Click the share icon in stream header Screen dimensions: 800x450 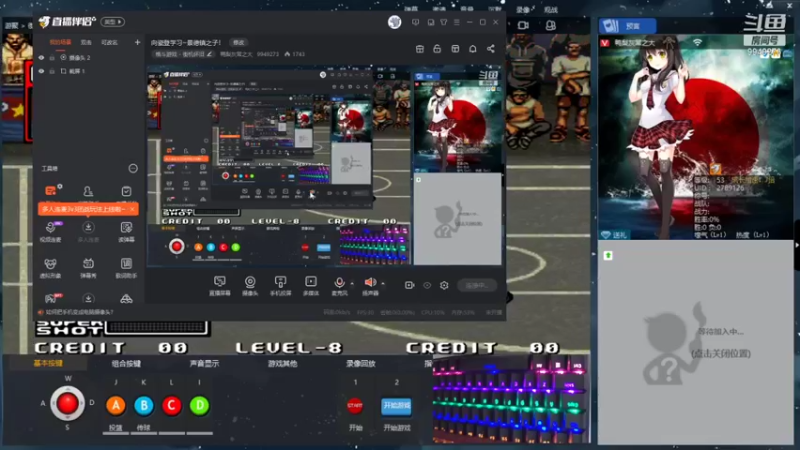point(490,48)
